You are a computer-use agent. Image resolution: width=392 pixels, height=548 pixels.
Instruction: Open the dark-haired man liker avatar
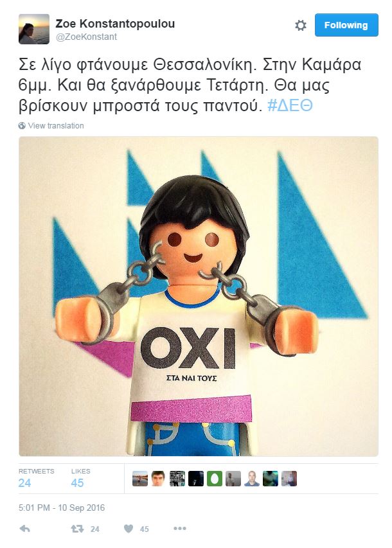[x=159, y=479]
